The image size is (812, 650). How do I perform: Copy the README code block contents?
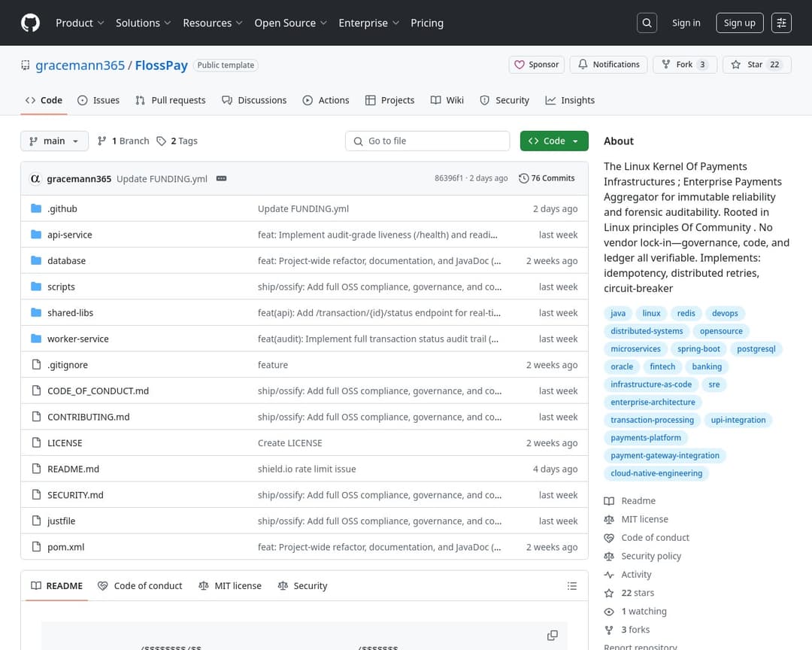[553, 636]
